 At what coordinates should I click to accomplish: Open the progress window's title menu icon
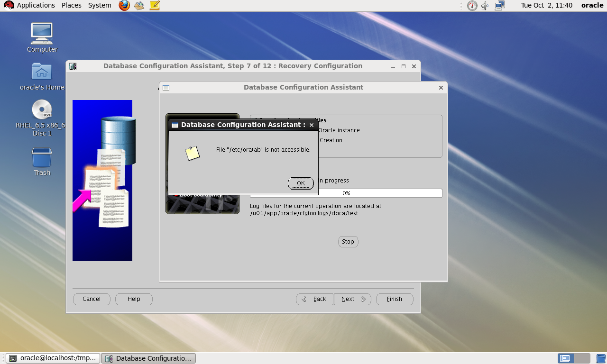click(x=166, y=88)
